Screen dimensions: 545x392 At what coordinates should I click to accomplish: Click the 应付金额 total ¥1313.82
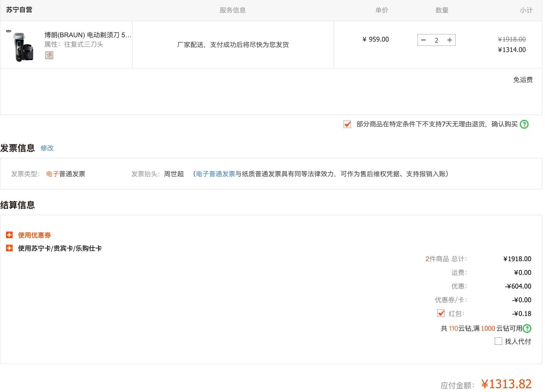click(x=506, y=384)
